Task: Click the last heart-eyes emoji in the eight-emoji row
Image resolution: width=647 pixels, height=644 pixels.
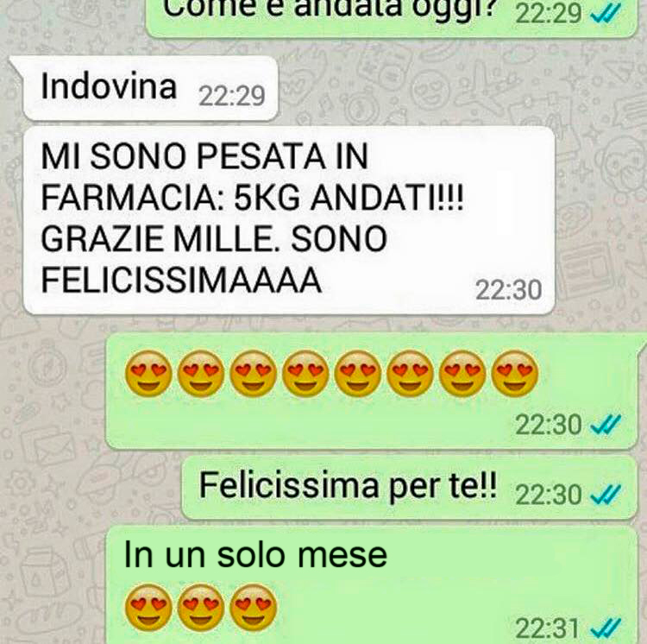Action: pos(515,374)
